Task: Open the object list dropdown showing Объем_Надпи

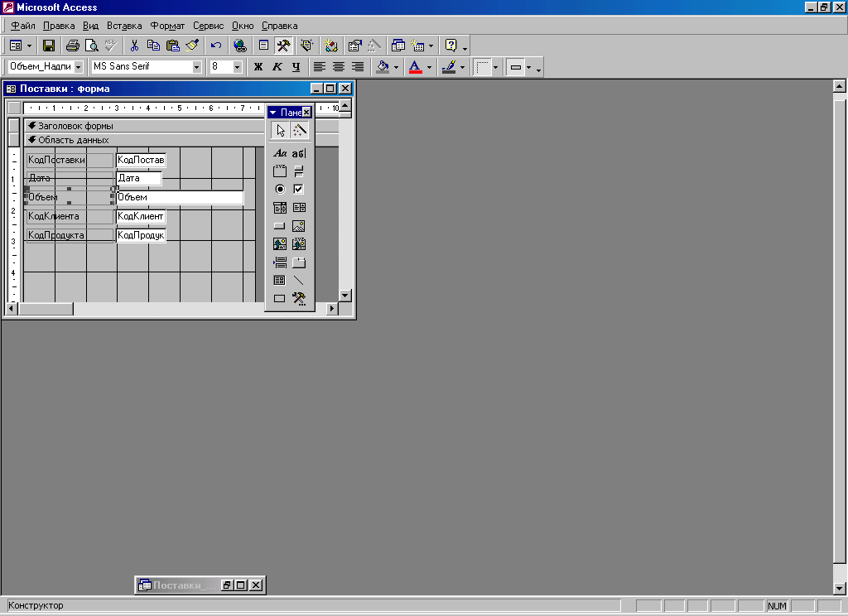Action: 79,67
